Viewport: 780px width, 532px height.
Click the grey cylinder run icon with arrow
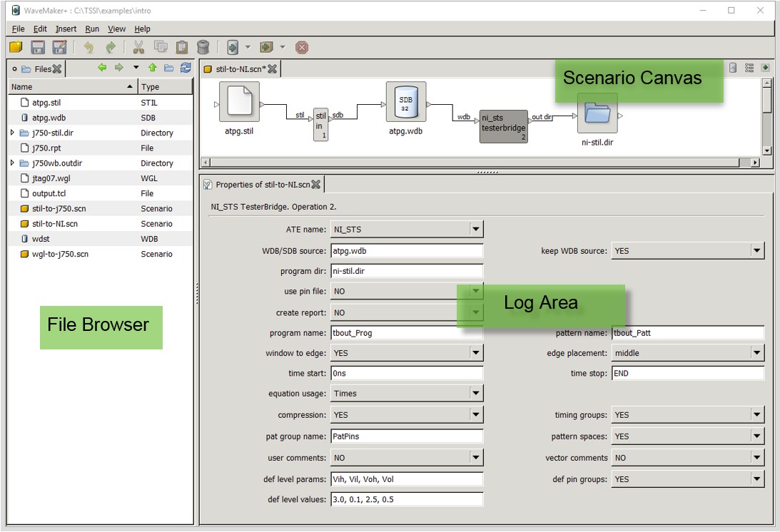click(233, 47)
